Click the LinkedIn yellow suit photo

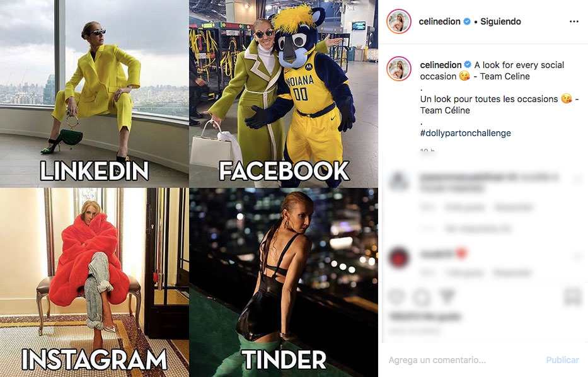[x=94, y=93]
